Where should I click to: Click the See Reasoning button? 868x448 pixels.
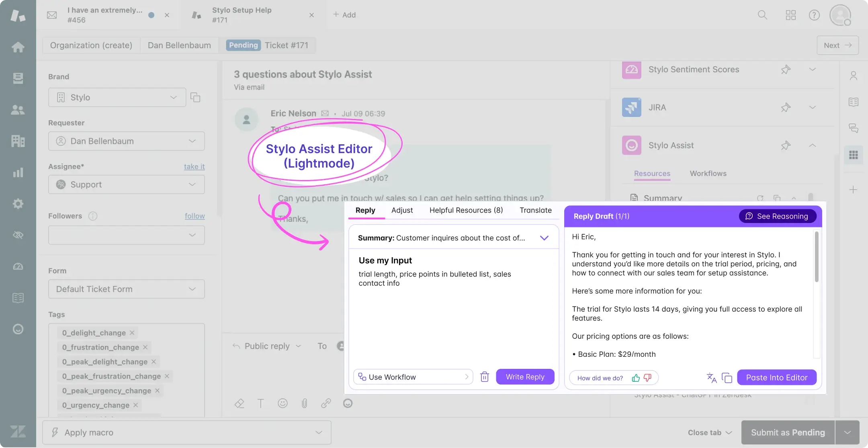[x=777, y=216]
